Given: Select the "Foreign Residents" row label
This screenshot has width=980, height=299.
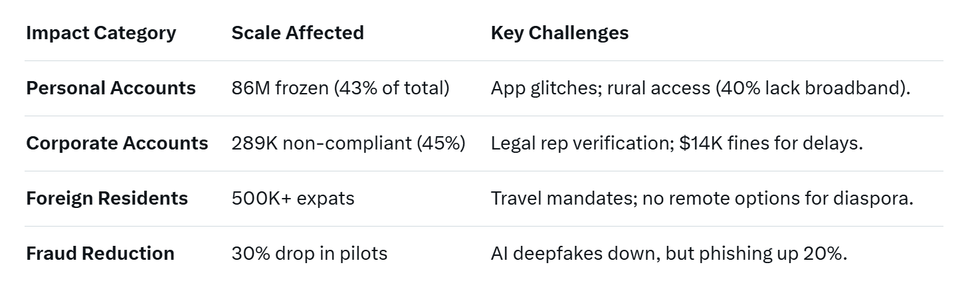Looking at the screenshot, I should pyautogui.click(x=107, y=199).
